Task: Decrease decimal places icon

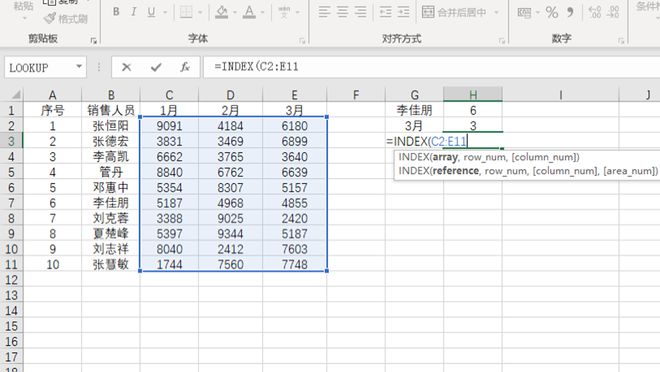Action: (x=614, y=12)
